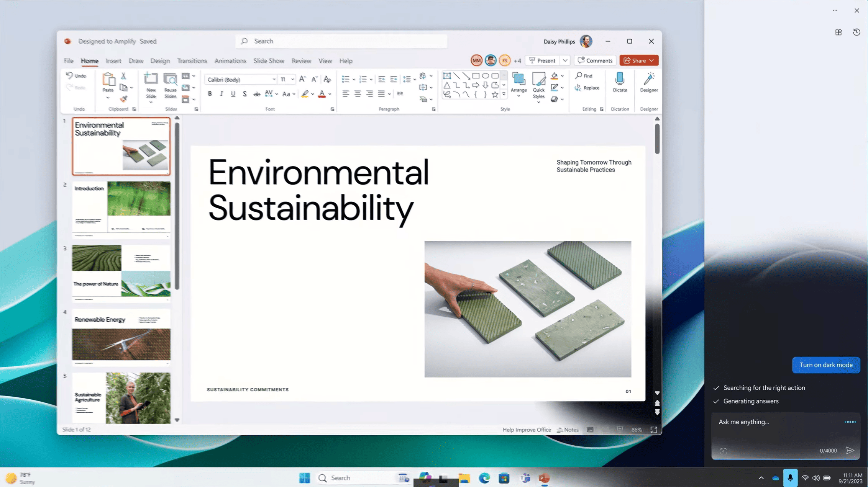Open the File menu
The image size is (868, 487).
click(x=69, y=60)
